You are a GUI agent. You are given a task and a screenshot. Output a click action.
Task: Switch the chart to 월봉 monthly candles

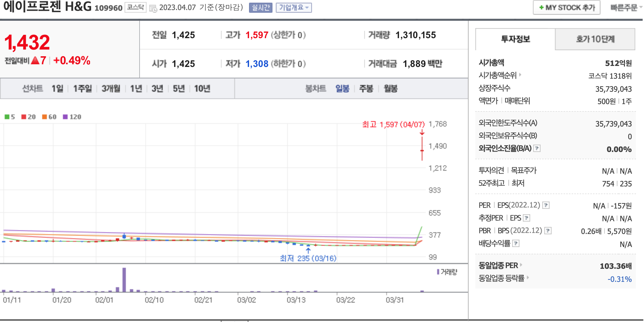[x=390, y=89]
